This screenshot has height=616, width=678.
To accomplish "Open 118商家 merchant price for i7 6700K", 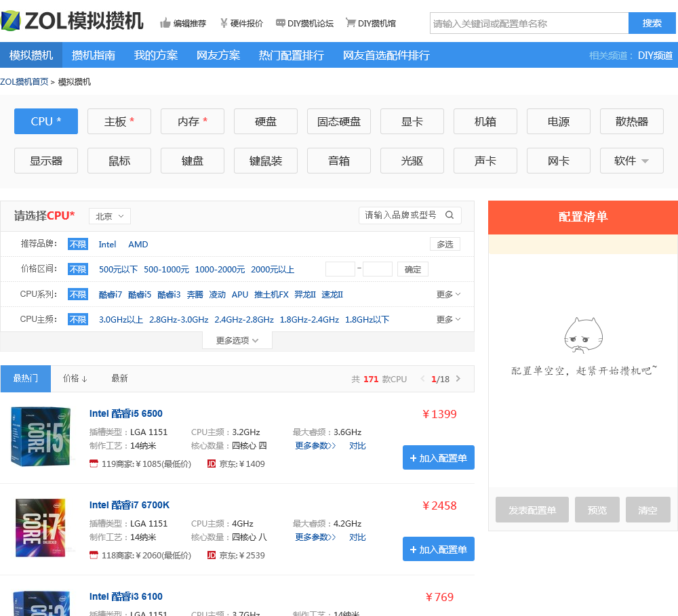I will pyautogui.click(x=140, y=556).
